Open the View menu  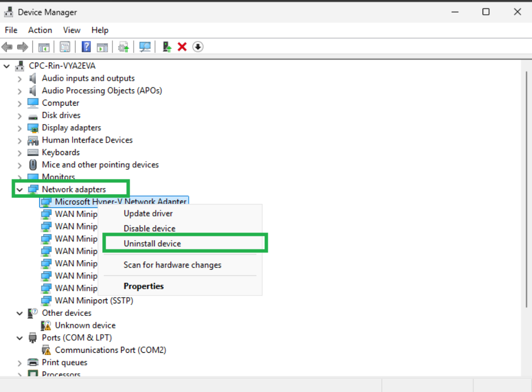[72, 30]
